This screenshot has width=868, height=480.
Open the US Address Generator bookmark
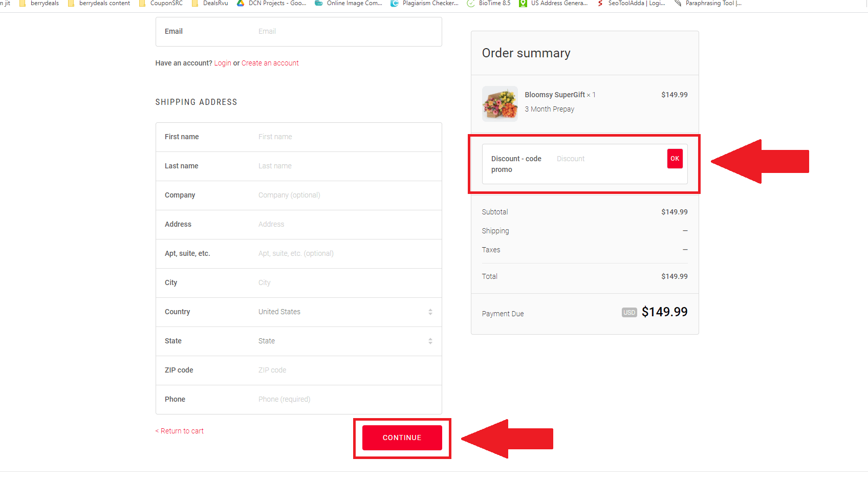coord(553,3)
